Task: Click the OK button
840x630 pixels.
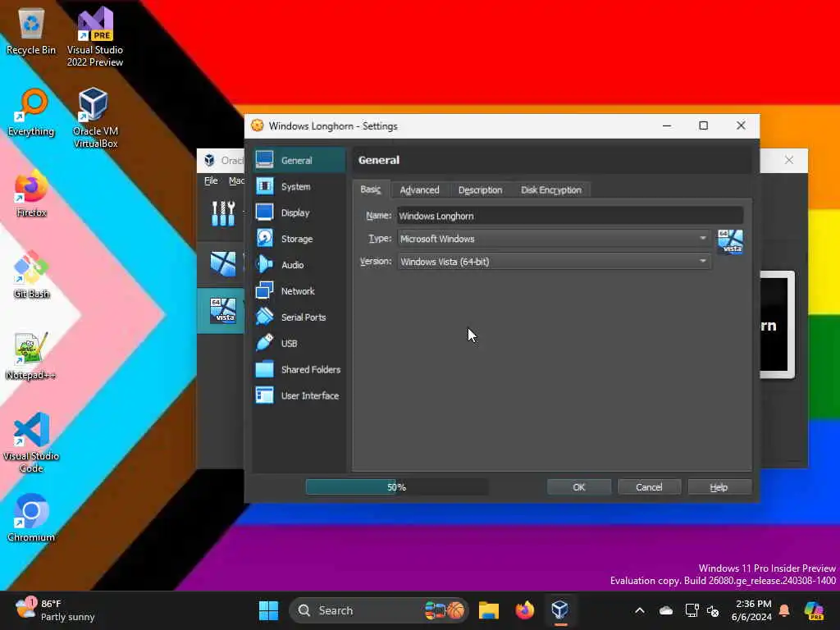Action: click(579, 487)
